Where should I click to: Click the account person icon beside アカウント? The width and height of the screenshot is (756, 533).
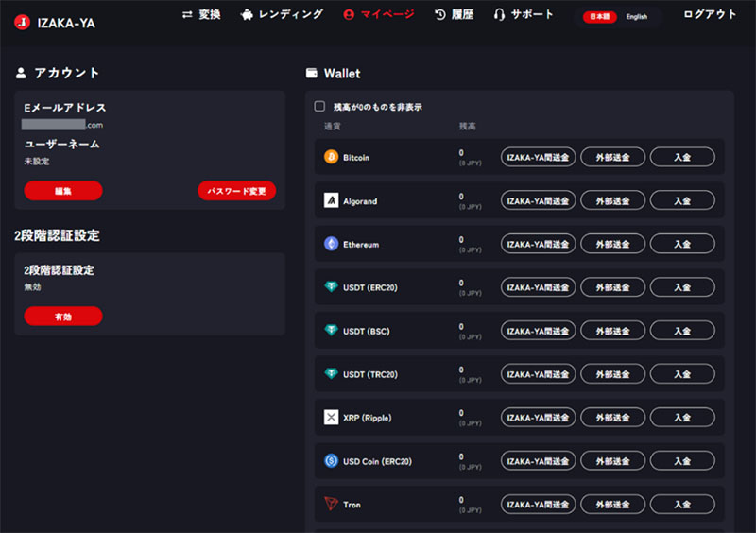pyautogui.click(x=21, y=73)
